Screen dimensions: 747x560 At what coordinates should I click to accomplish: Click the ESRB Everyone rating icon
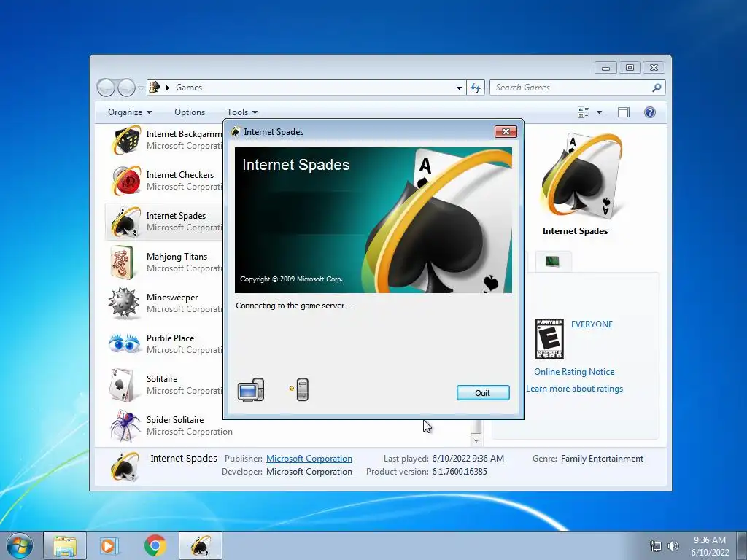tap(549, 339)
